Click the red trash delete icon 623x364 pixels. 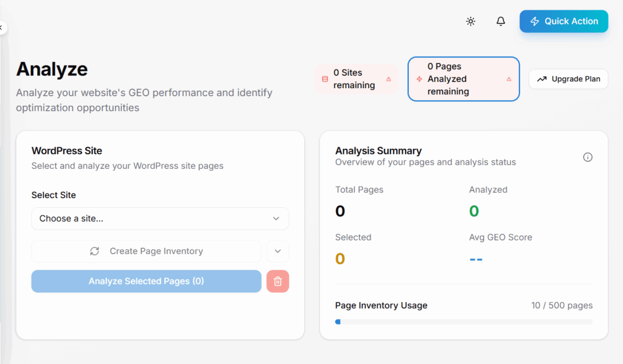pos(277,281)
